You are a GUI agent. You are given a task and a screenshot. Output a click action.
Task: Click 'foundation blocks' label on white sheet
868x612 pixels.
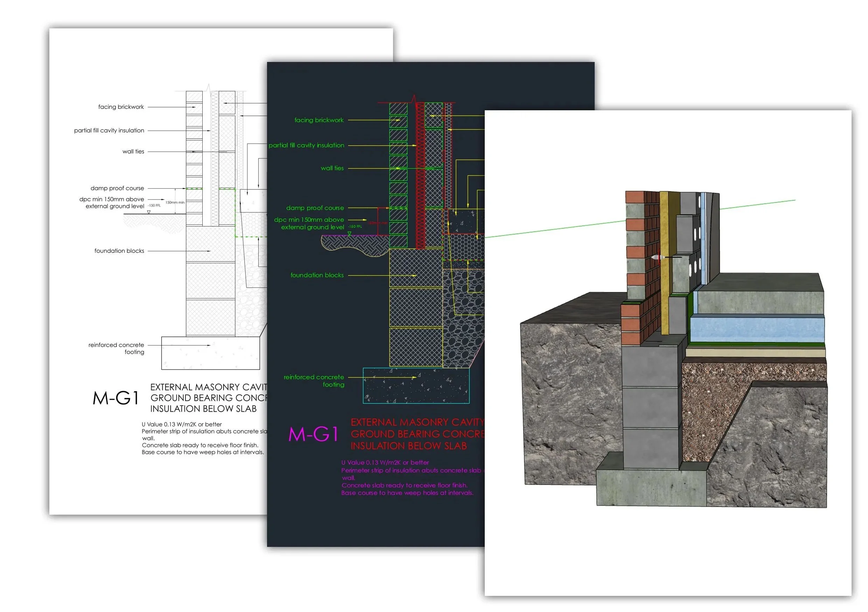tap(119, 251)
